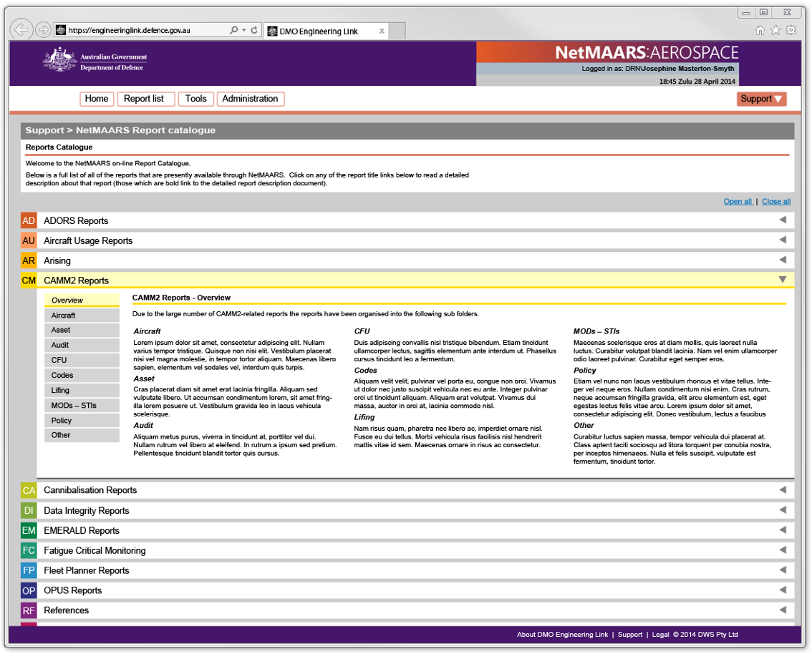The image size is (812, 654).
Task: Open the Administration menu
Action: tap(250, 99)
